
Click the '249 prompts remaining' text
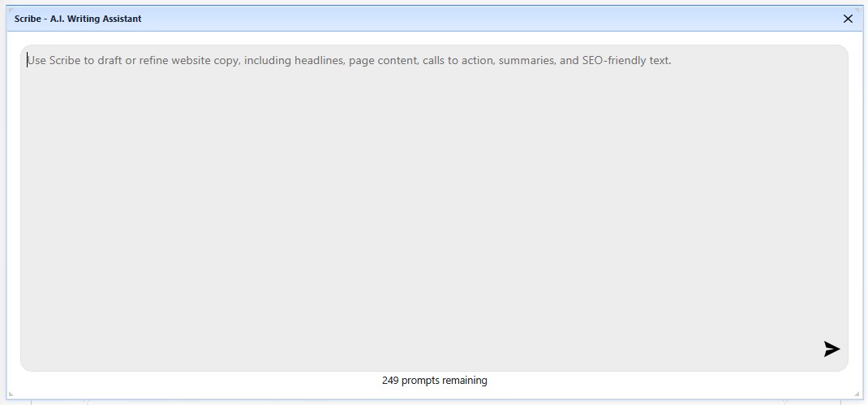435,381
